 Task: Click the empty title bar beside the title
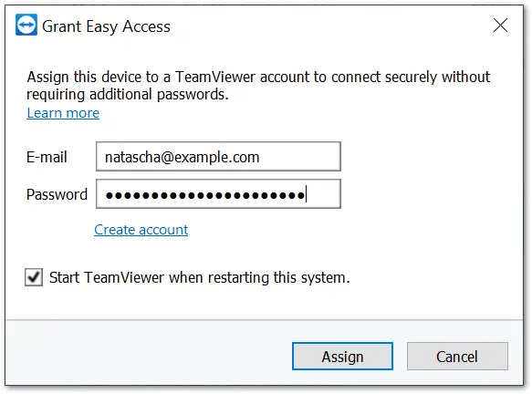click(329, 26)
